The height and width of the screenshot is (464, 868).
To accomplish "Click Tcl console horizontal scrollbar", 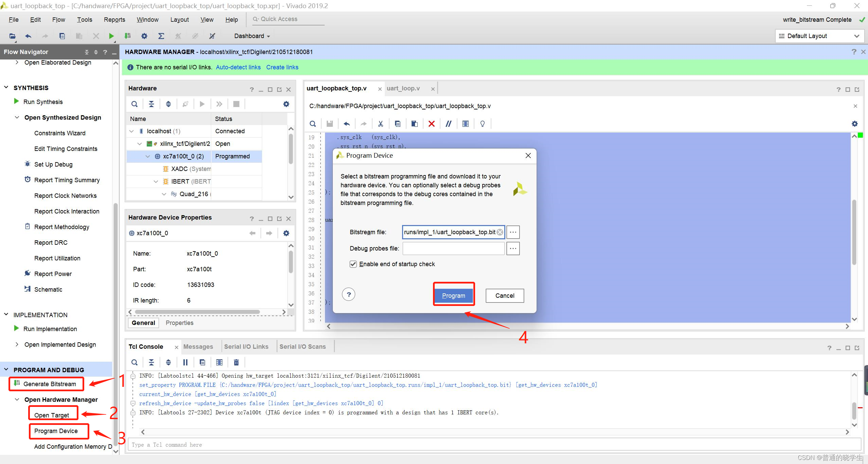I will [495, 432].
